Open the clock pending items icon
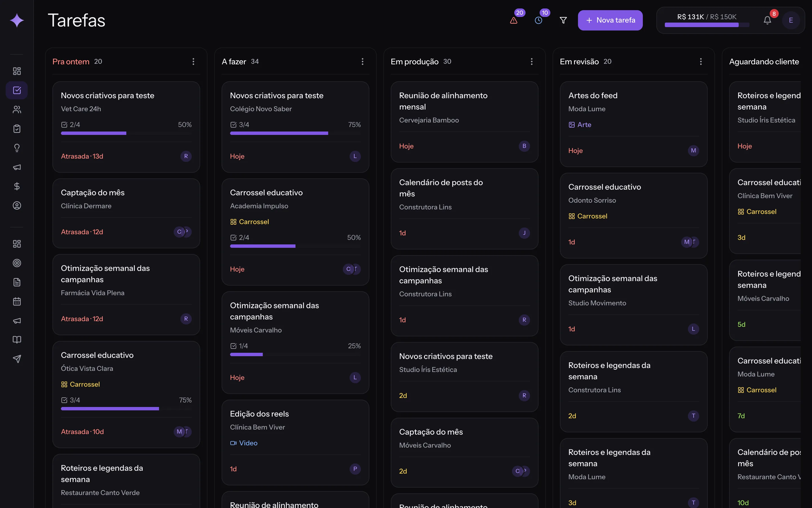This screenshot has width=812, height=508. 538,21
